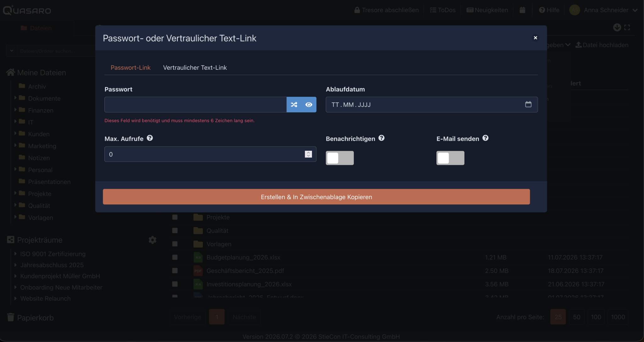
Task: Expand Jahresabschluss 2025 project room
Action: pos(15,265)
